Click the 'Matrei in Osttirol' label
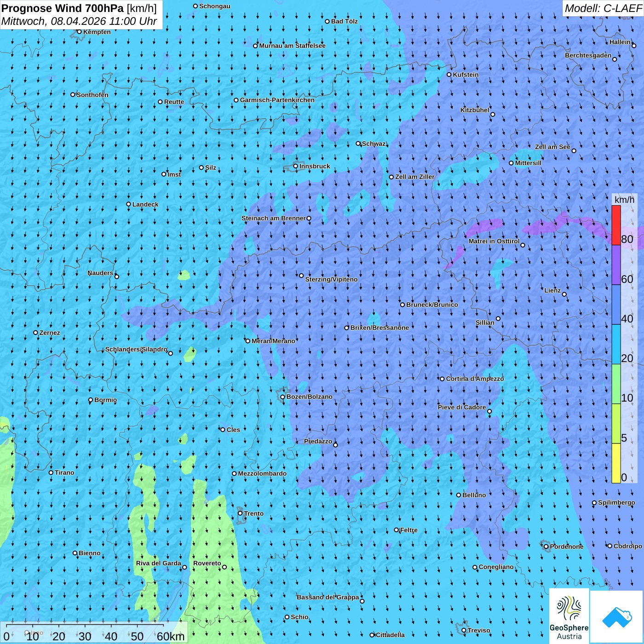 (494, 241)
